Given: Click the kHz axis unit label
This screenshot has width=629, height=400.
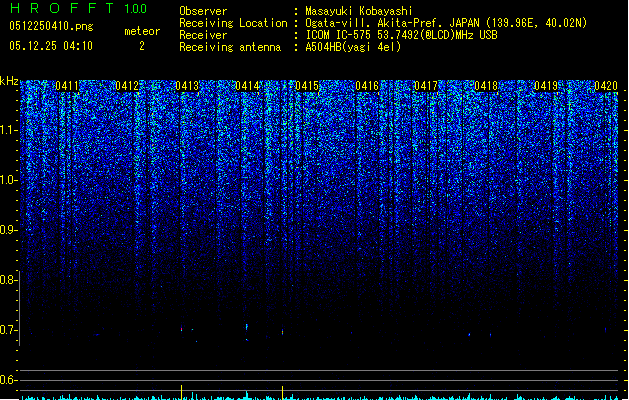Looking at the screenshot, I should (x=9, y=81).
